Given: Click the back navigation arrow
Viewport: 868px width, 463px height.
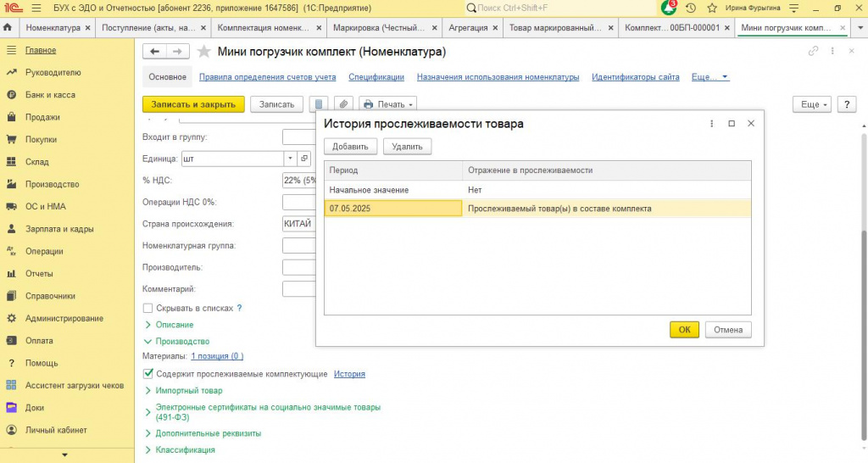Looking at the screenshot, I should point(154,52).
